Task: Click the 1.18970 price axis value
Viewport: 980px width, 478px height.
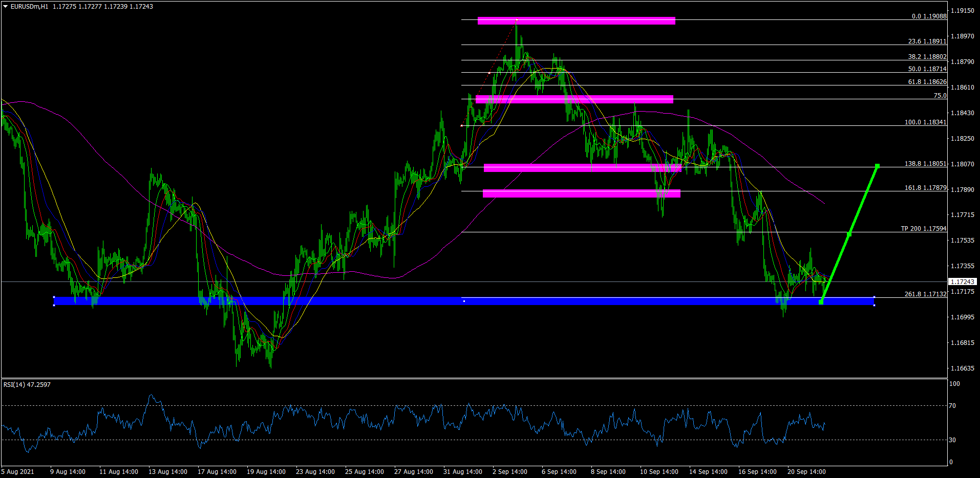Action: [962, 36]
